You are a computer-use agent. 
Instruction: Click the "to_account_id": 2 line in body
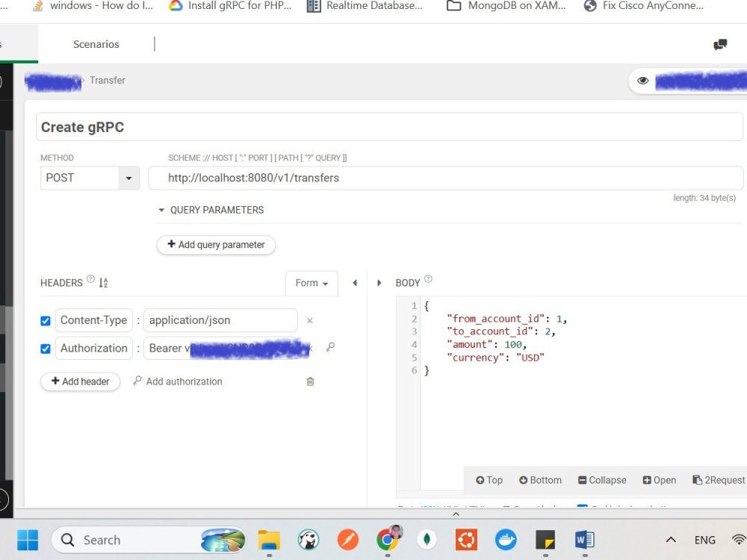(x=500, y=332)
